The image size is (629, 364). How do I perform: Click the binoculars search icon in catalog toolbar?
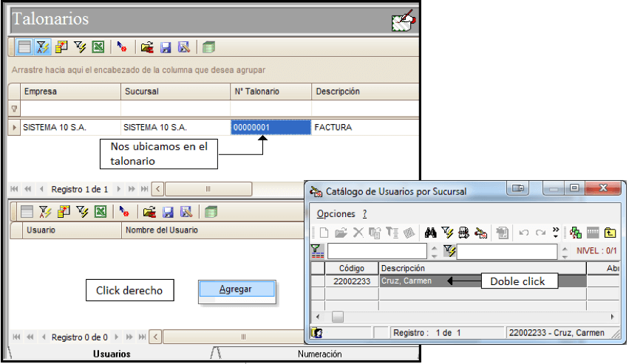pyautogui.click(x=430, y=233)
